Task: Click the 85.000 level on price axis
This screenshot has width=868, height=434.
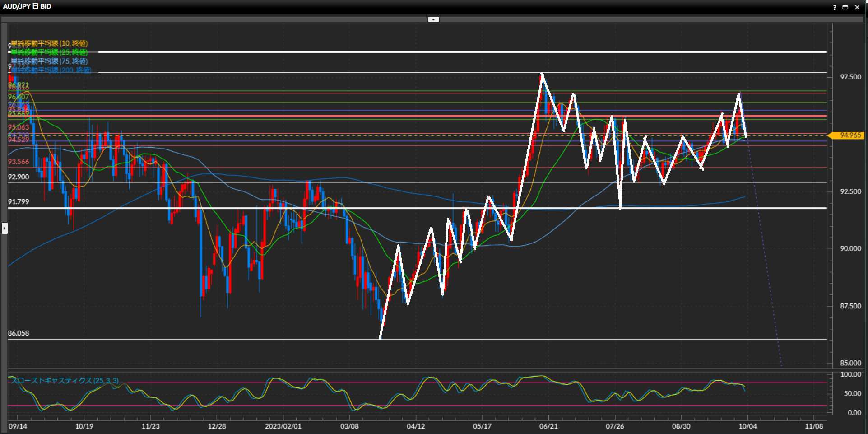Action: pyautogui.click(x=850, y=363)
